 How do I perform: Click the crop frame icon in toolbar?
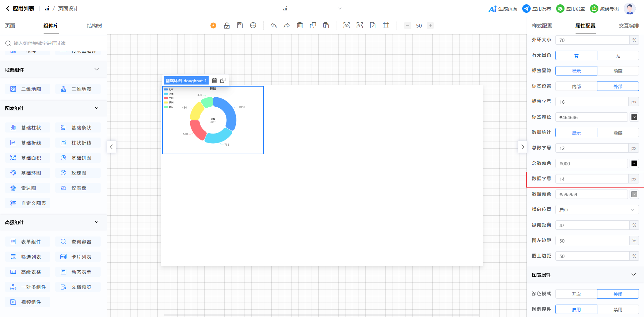click(x=386, y=25)
